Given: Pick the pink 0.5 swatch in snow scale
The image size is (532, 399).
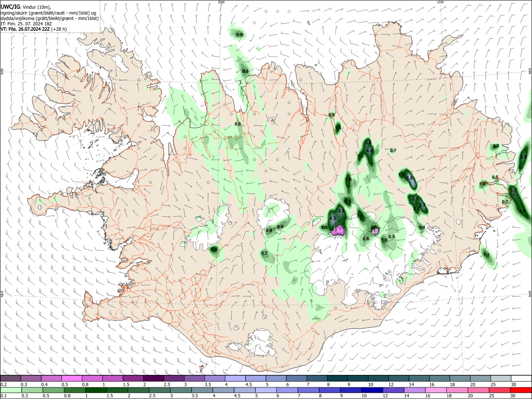Looking at the screenshot, I should pos(72,379).
